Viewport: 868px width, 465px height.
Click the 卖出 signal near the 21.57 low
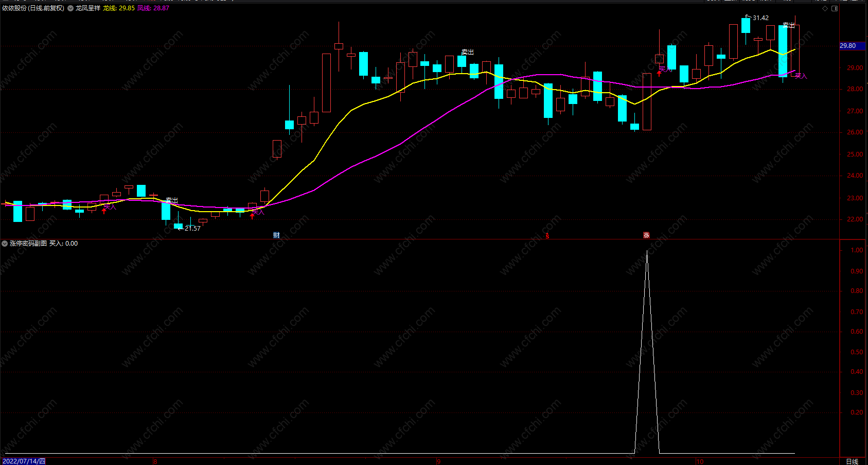click(x=172, y=200)
